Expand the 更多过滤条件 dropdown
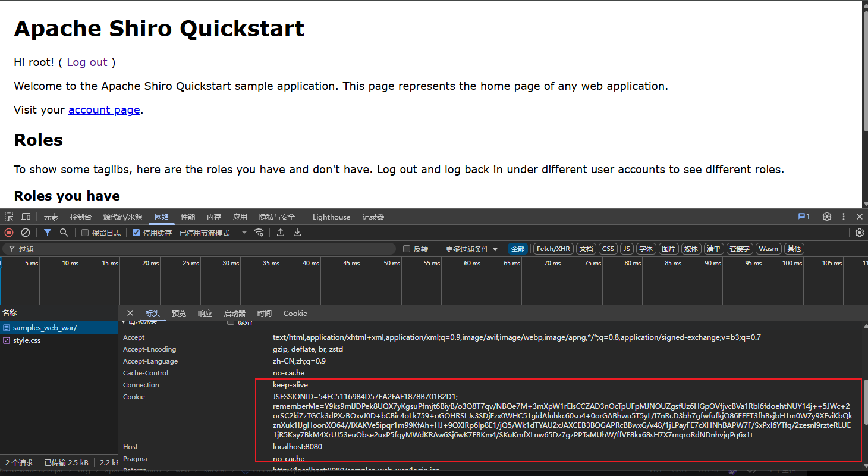The width and height of the screenshot is (868, 476). (471, 249)
